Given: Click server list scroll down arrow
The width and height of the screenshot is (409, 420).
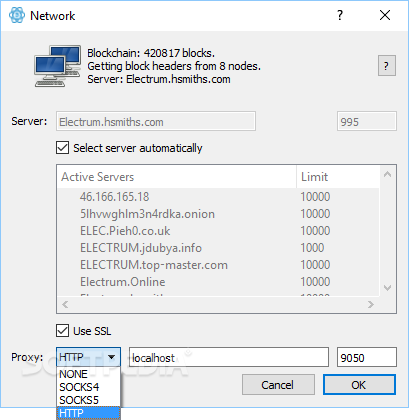Looking at the screenshot, I should (387, 288).
